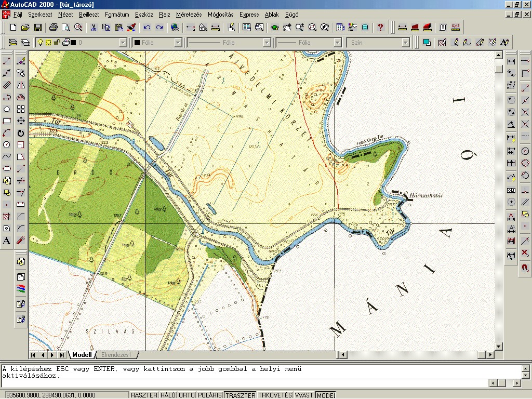532x399 pixels.
Task: Select the Rotate tool in the modify toolbar
Action: 21,133
